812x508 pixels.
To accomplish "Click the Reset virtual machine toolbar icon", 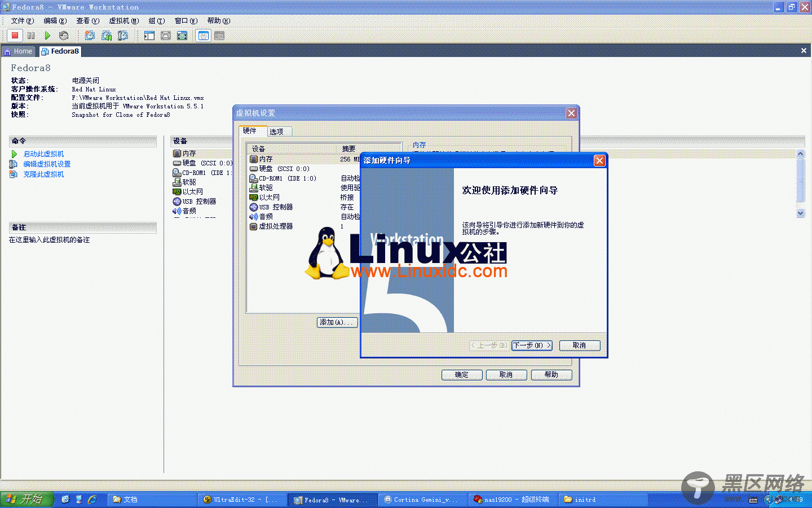I will point(64,36).
